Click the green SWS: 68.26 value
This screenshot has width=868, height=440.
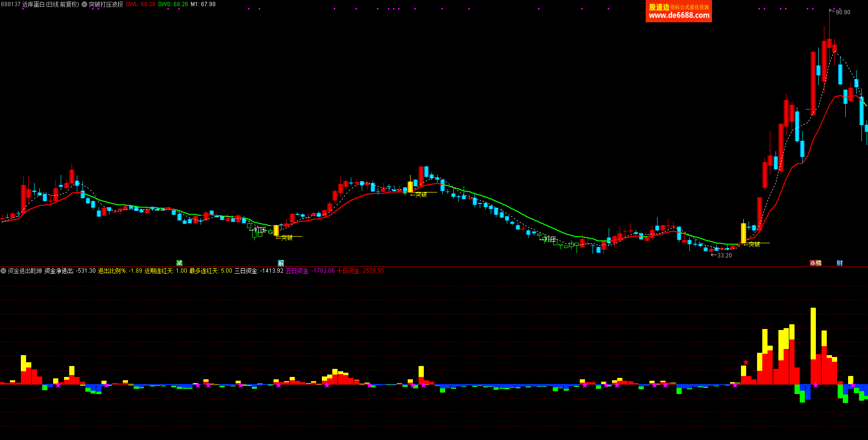(173, 4)
